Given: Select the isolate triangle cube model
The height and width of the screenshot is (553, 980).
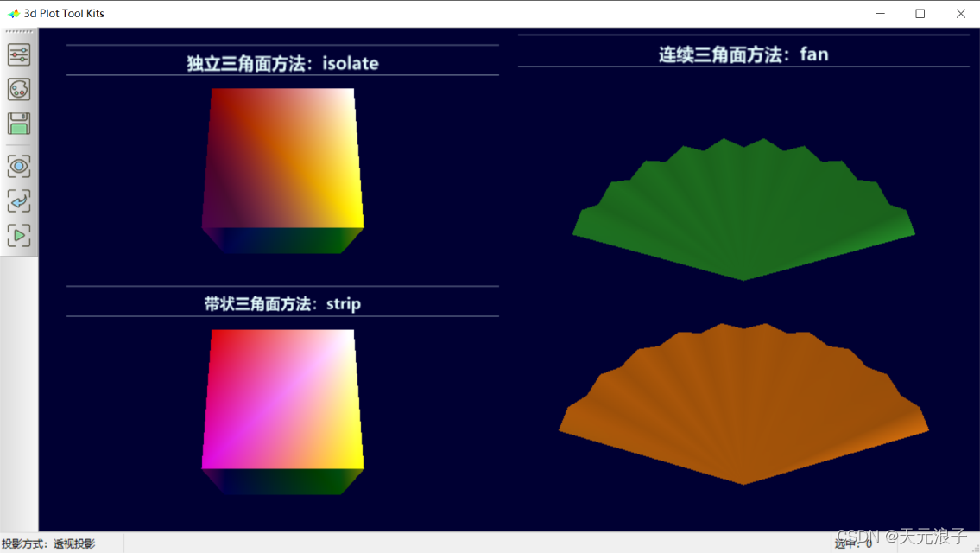Looking at the screenshot, I should (282, 171).
